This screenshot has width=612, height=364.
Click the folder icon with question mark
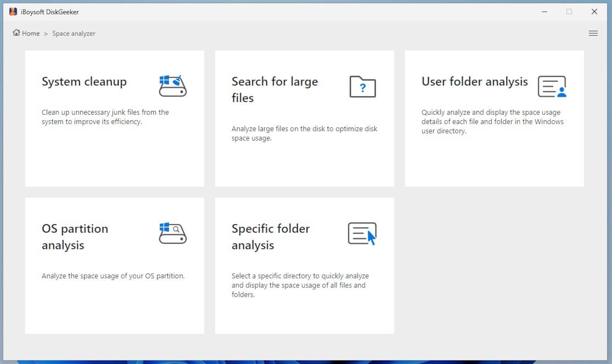tap(362, 87)
